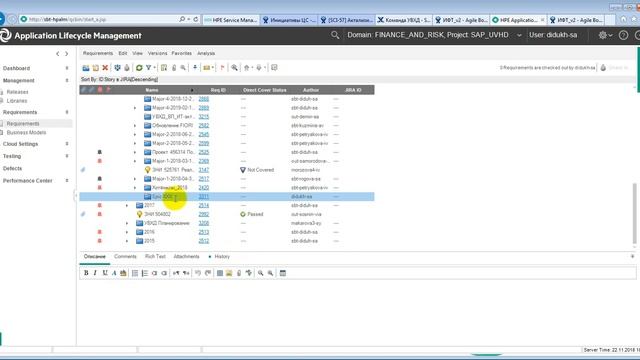Expand the Обновление FIORI folder

(x=135, y=126)
